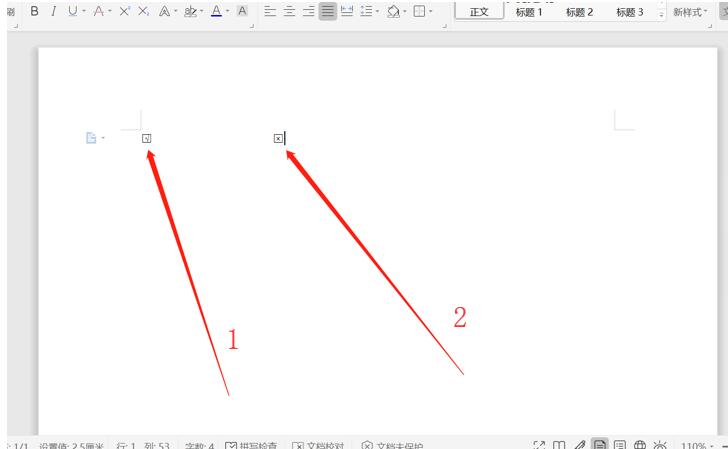Toggle 拼写检查 in the status bar
The image size is (728, 449).
[251, 445]
